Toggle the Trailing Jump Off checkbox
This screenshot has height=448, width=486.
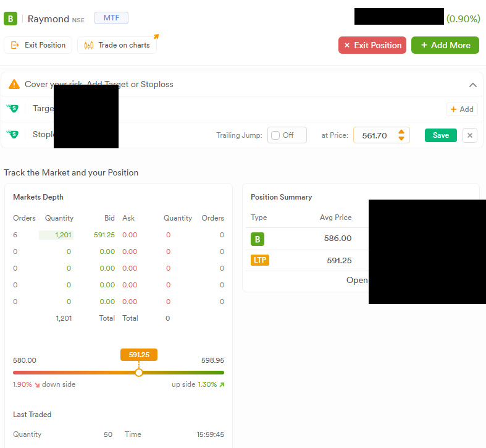coord(275,135)
